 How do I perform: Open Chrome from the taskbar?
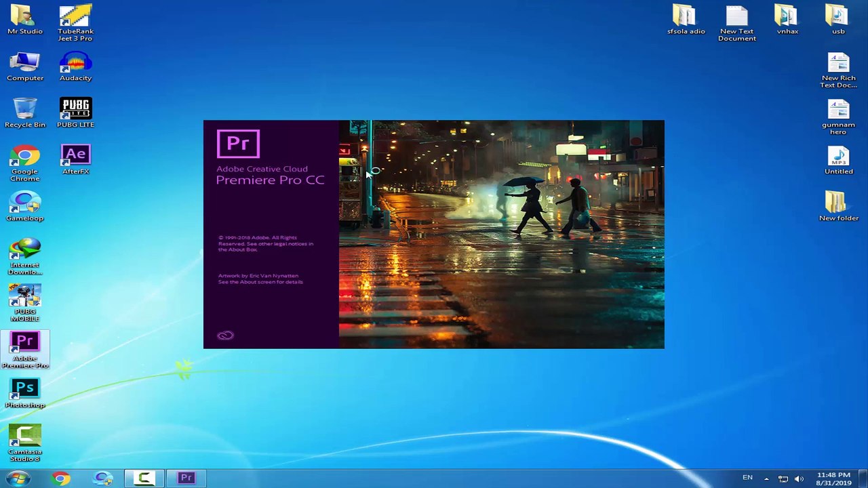(60, 479)
